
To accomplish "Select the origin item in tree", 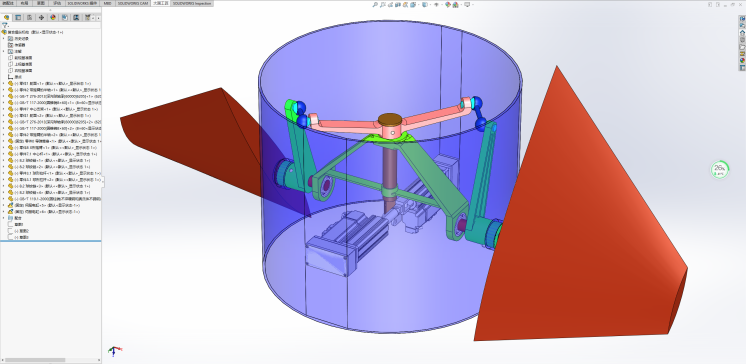I will [x=15, y=77].
